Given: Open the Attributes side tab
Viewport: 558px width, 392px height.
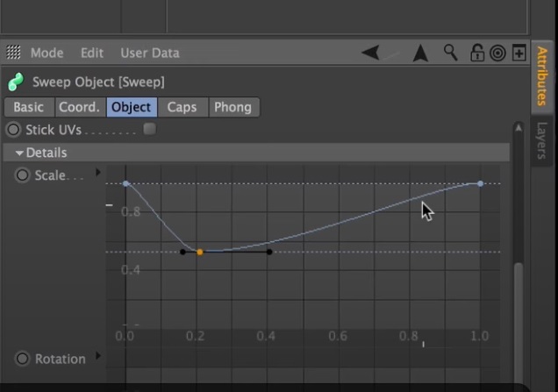Looking at the screenshot, I should (x=541, y=76).
